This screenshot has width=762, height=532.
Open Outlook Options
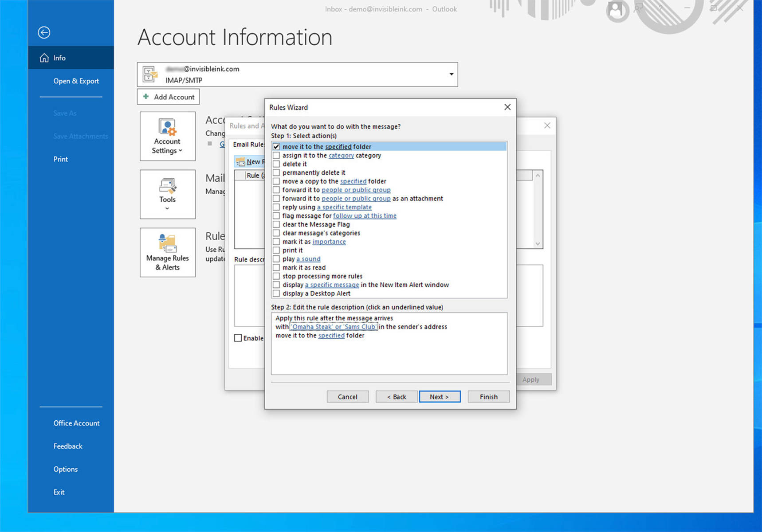[66, 469]
